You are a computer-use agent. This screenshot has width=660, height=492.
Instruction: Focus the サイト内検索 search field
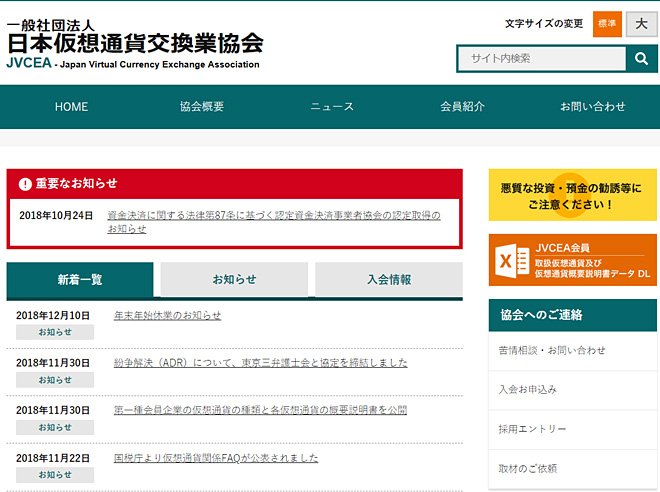click(542, 59)
